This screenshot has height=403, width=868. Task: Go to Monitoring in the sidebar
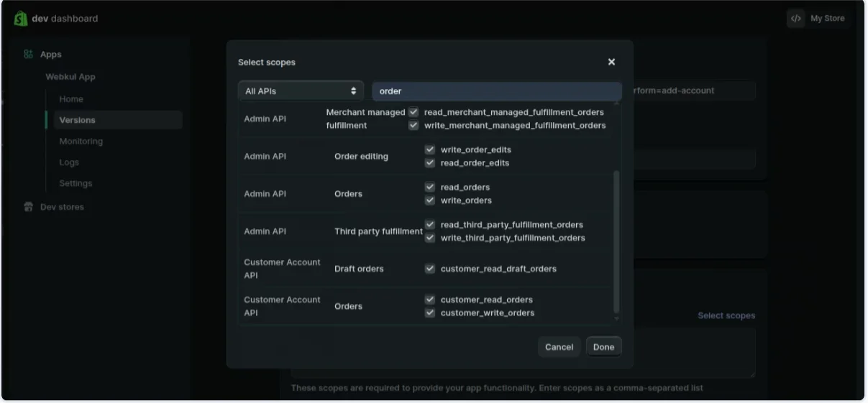(81, 142)
